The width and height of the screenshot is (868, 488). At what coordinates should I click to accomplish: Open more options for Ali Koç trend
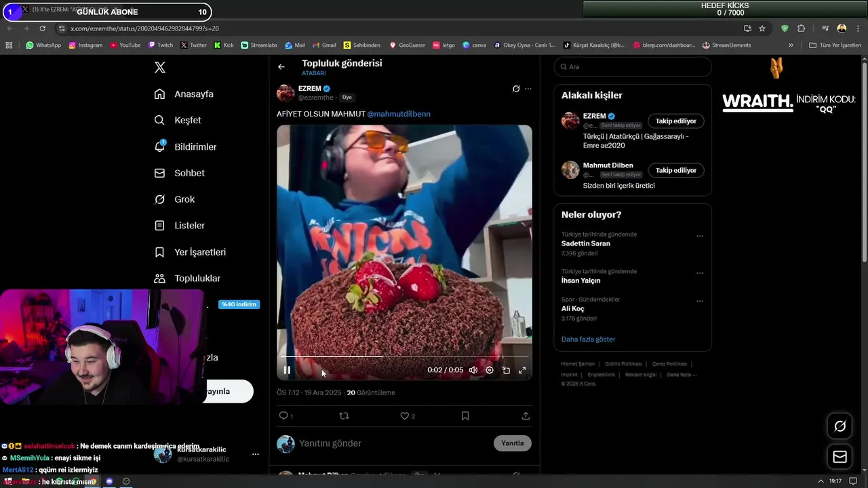click(700, 301)
